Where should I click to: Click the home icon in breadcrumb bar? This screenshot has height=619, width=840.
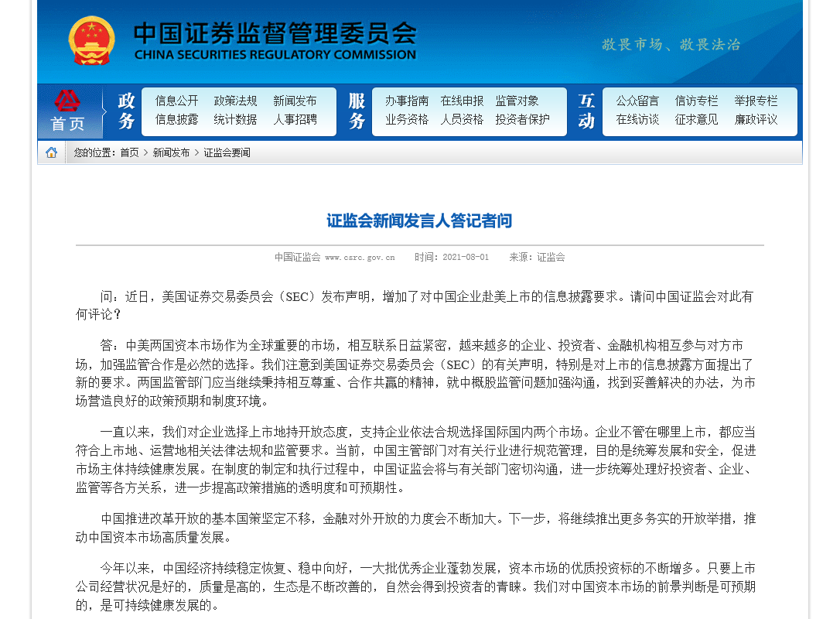[x=51, y=152]
